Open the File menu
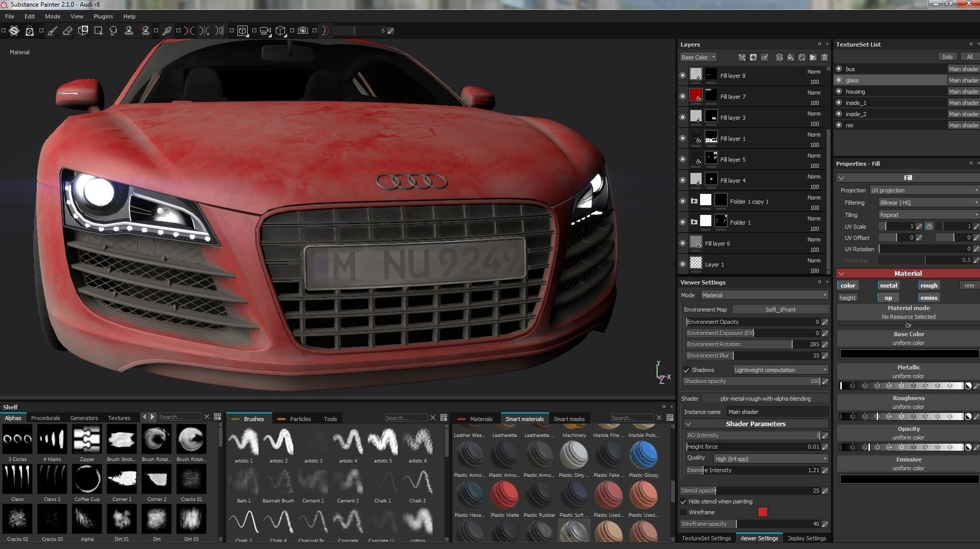980x549 pixels. (10, 16)
